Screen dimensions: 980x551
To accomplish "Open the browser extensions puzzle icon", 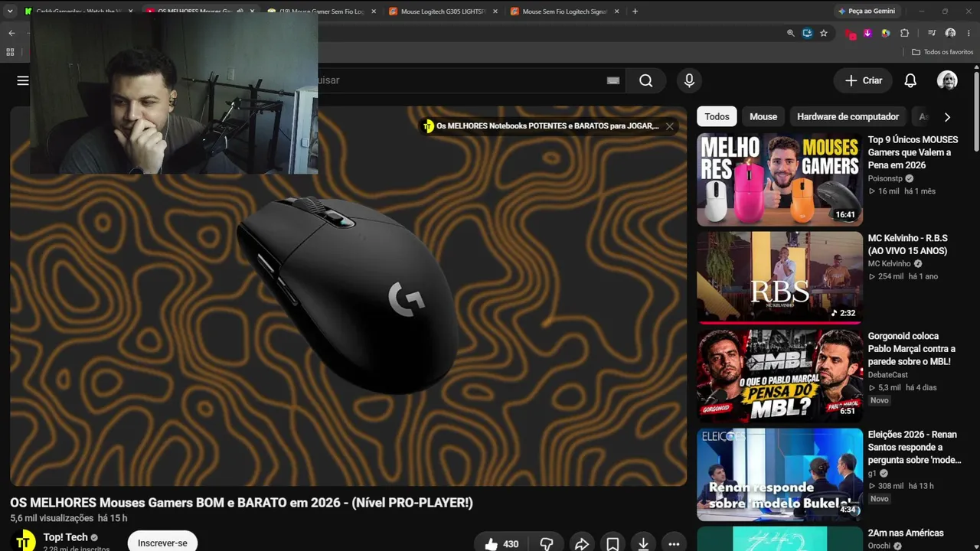I will [x=904, y=33].
